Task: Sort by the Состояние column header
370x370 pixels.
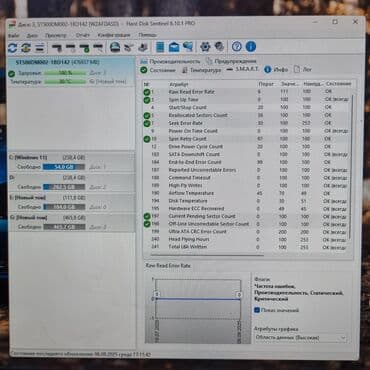Action: pyautogui.click(x=338, y=84)
